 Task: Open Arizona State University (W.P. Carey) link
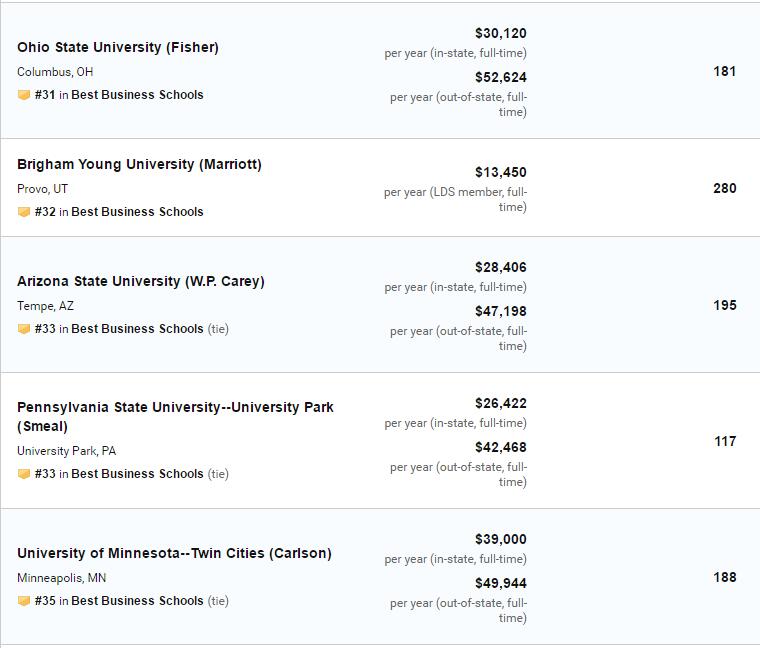point(141,281)
